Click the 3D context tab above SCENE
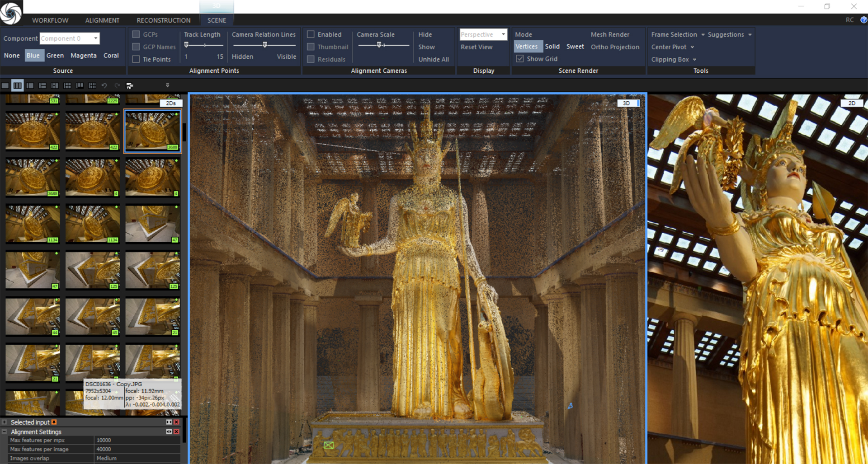The image size is (868, 464). pyautogui.click(x=217, y=6)
